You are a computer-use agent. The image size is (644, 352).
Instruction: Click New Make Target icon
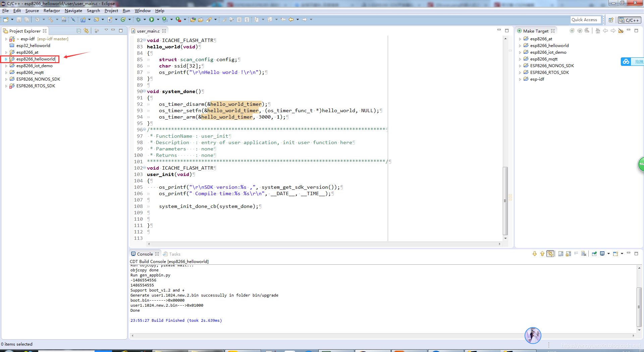pyautogui.click(x=572, y=31)
